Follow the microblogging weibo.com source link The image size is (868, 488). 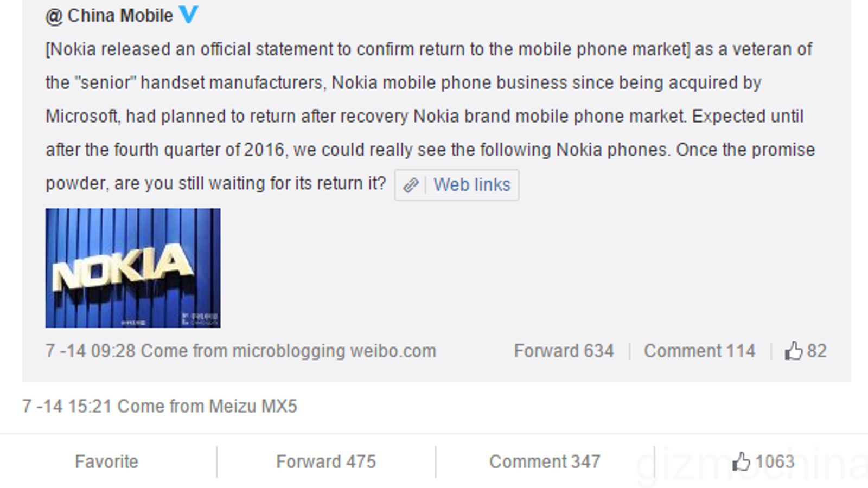(x=334, y=351)
